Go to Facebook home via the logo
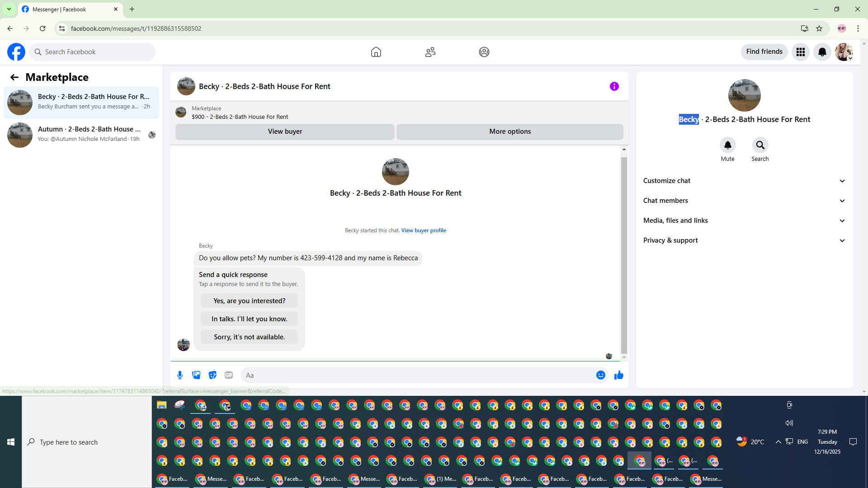 coord(16,52)
